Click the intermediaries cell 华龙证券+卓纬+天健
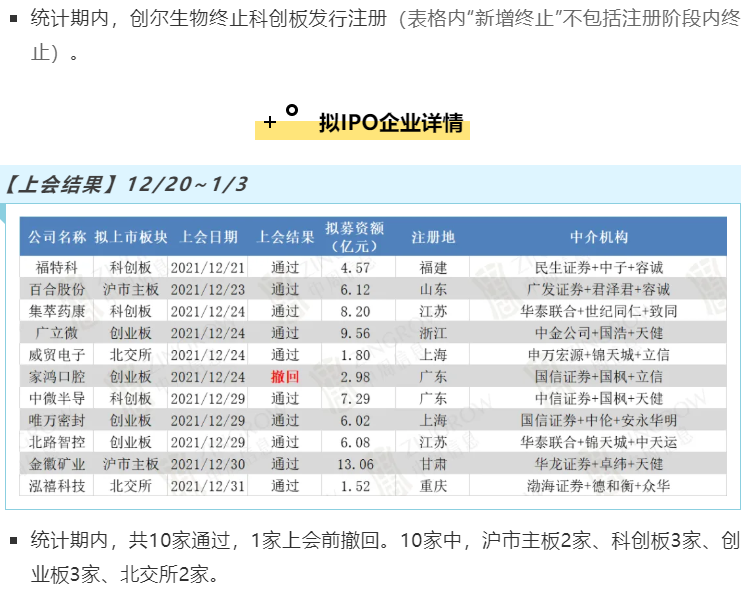 [599, 464]
